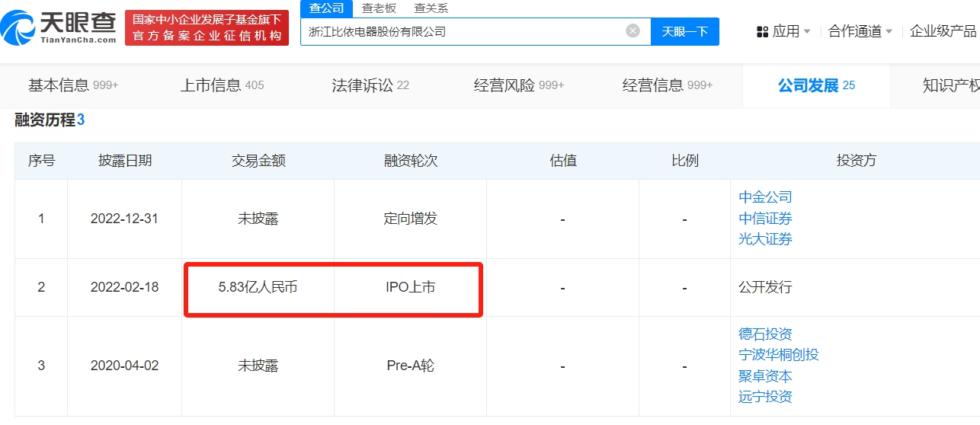Open the 上市信息 tab
This screenshot has width=980, height=425.
tap(222, 85)
